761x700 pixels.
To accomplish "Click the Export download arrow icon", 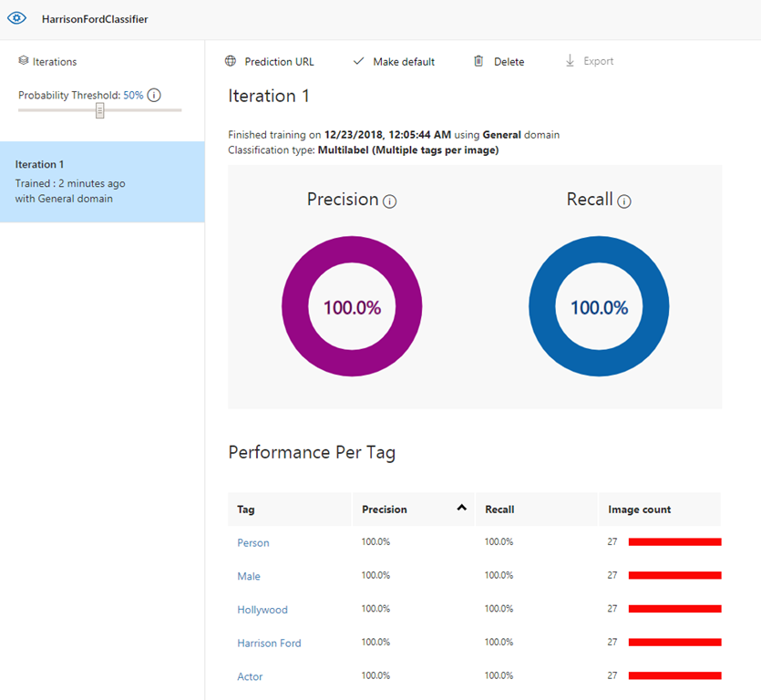I will pyautogui.click(x=571, y=61).
